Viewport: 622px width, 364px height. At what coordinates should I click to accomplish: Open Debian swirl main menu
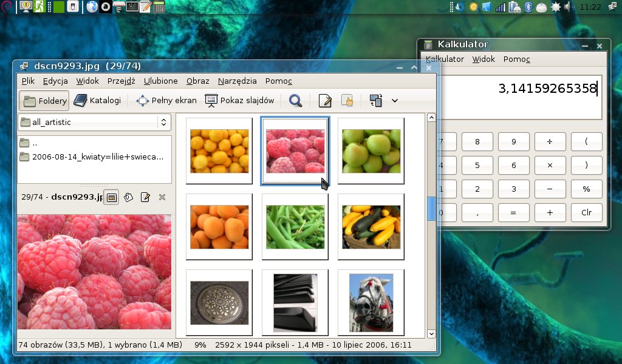tap(7, 7)
